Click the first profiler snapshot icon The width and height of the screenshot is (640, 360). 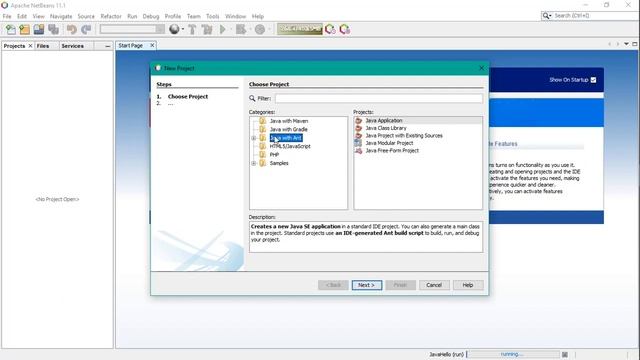330,29
